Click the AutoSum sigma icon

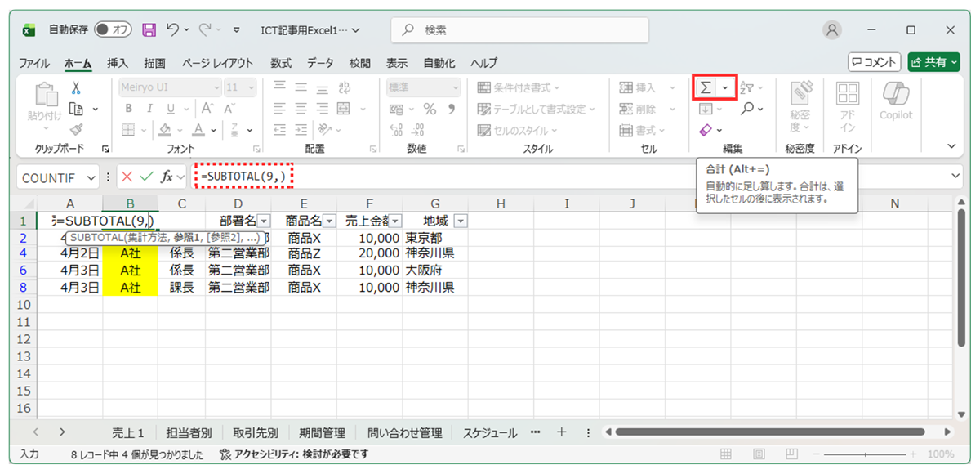tap(706, 87)
